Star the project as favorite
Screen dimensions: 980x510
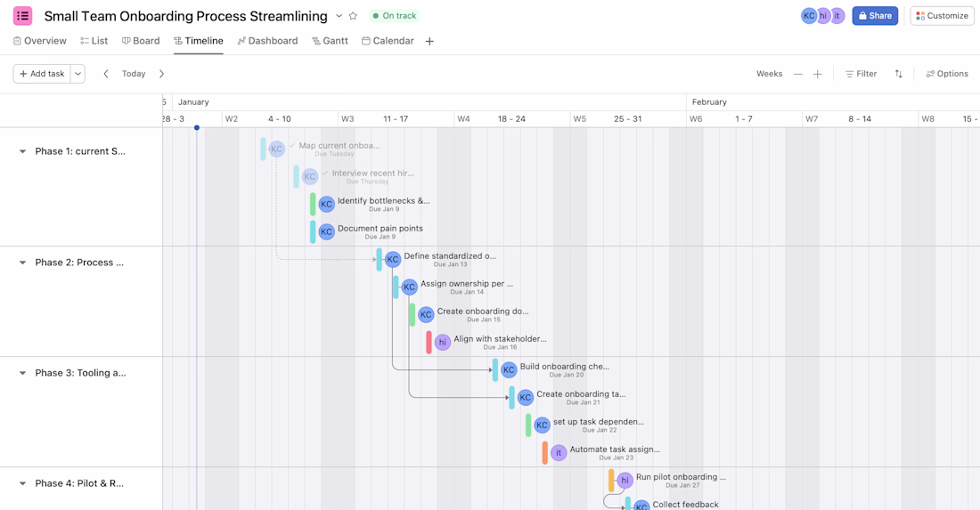[353, 16]
